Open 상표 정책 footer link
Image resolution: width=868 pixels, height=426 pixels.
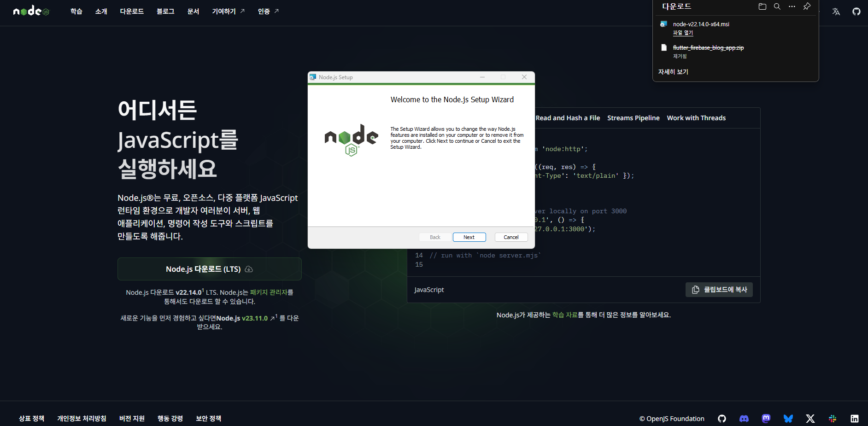(31, 419)
